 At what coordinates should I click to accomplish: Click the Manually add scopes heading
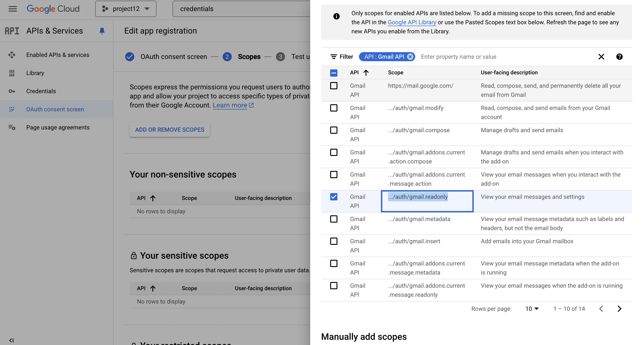(364, 337)
